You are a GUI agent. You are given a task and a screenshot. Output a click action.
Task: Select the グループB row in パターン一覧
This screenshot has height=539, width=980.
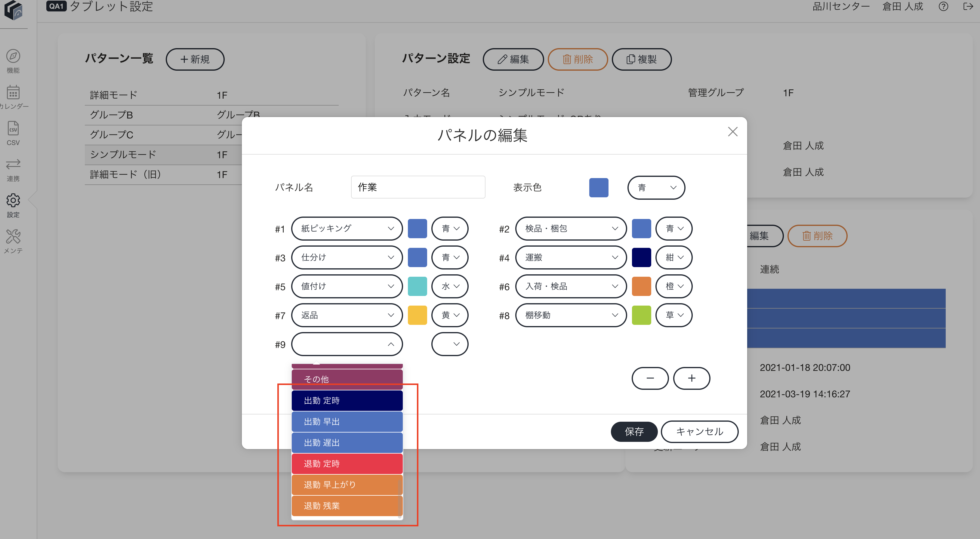pyautogui.click(x=211, y=115)
